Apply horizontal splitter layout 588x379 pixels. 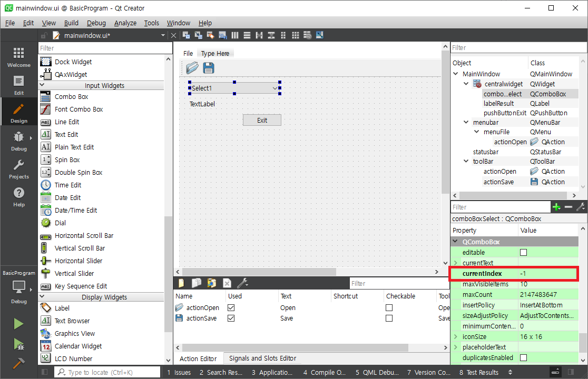pyautogui.click(x=259, y=35)
